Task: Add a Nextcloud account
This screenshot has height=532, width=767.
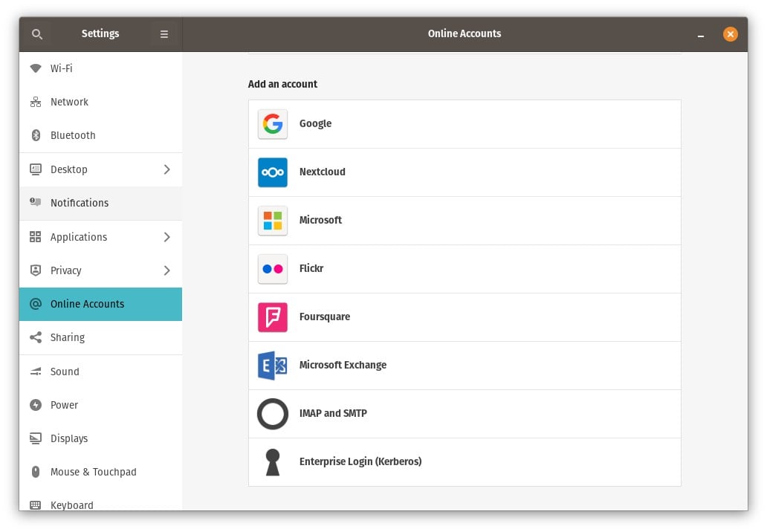Action: pyautogui.click(x=465, y=172)
